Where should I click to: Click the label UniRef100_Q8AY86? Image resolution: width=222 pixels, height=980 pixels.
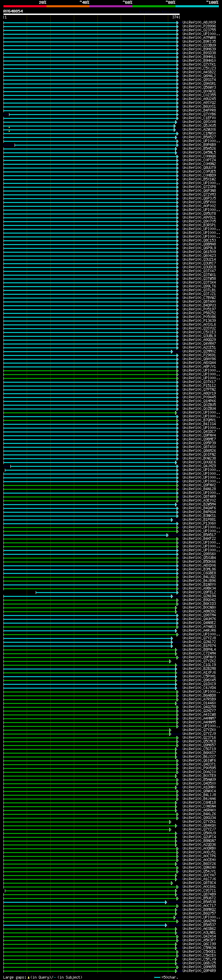199,359
